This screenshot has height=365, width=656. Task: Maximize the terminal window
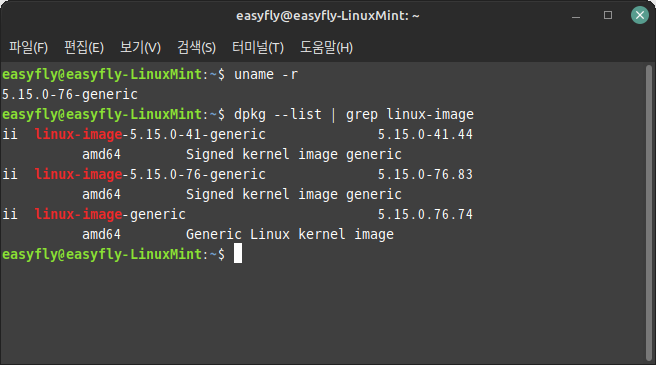click(608, 15)
